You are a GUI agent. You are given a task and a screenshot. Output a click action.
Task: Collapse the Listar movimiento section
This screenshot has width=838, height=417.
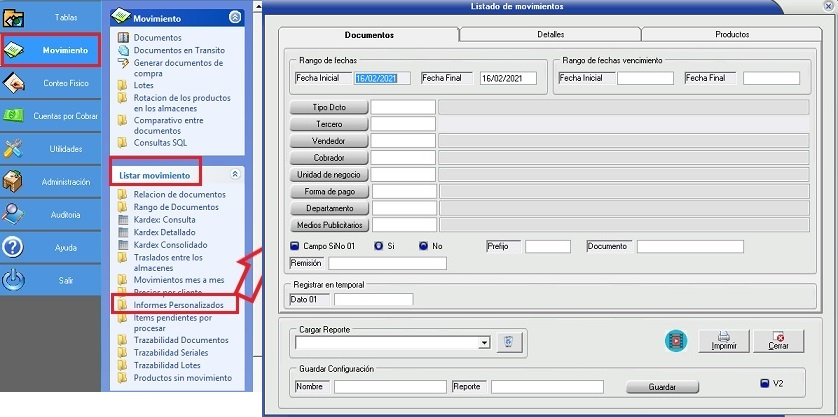pos(235,174)
